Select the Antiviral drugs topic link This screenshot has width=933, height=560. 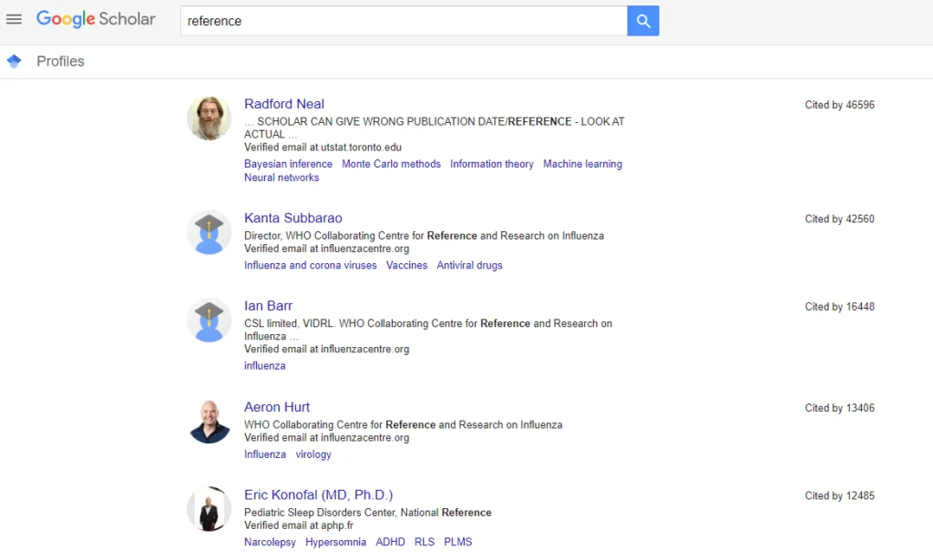point(469,265)
